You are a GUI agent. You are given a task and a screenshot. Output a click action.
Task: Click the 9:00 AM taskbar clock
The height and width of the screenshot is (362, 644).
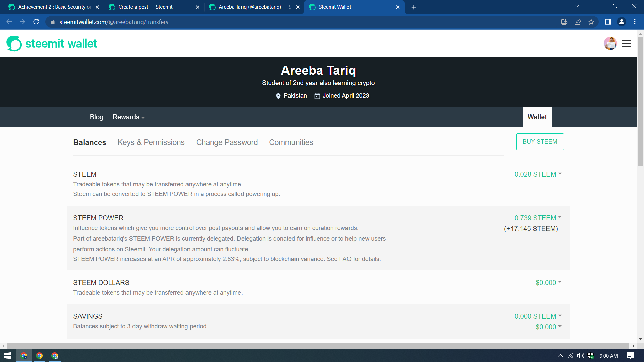point(608,356)
